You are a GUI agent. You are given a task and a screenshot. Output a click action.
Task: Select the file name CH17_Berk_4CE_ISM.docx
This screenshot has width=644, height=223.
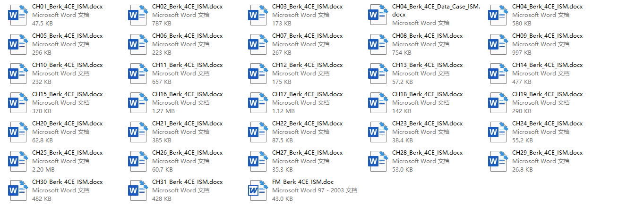point(308,94)
